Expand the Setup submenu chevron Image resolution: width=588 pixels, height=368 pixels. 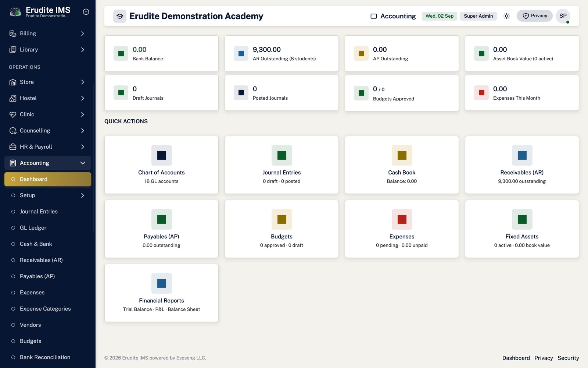point(83,195)
